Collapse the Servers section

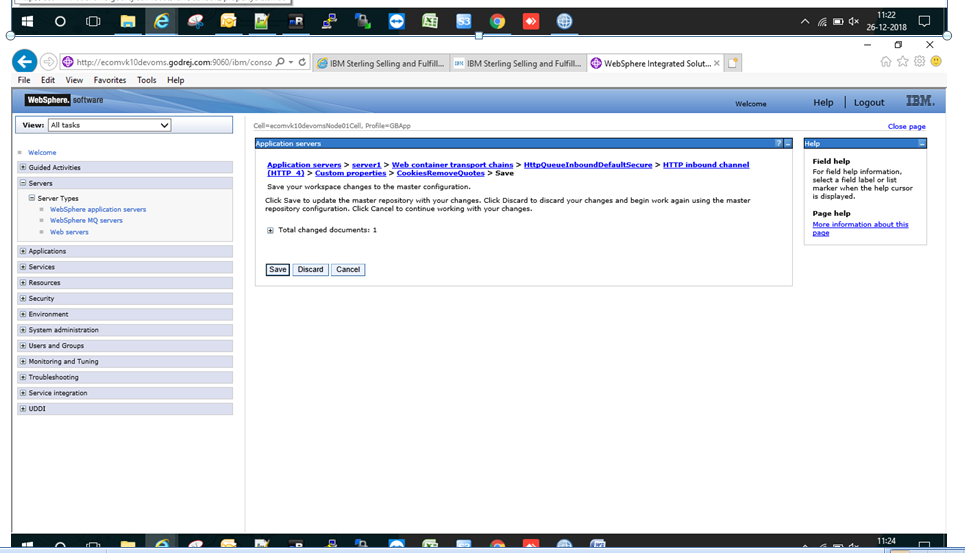23,183
